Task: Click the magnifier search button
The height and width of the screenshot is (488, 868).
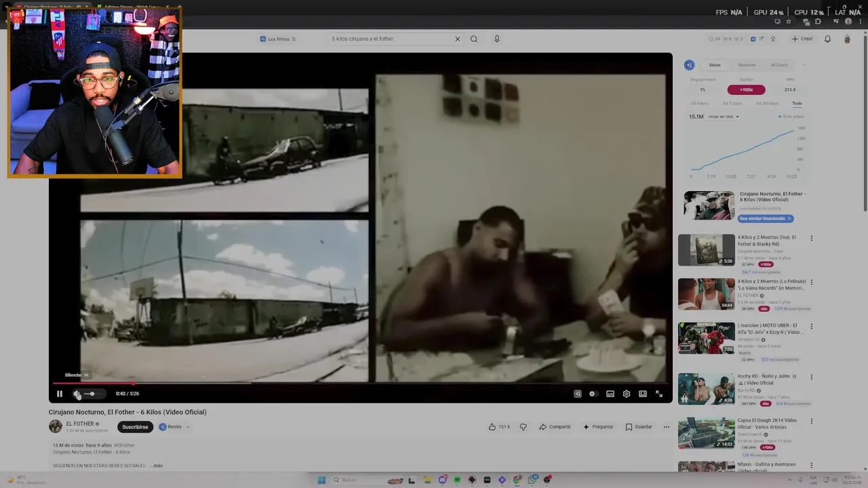Action: 474,39
